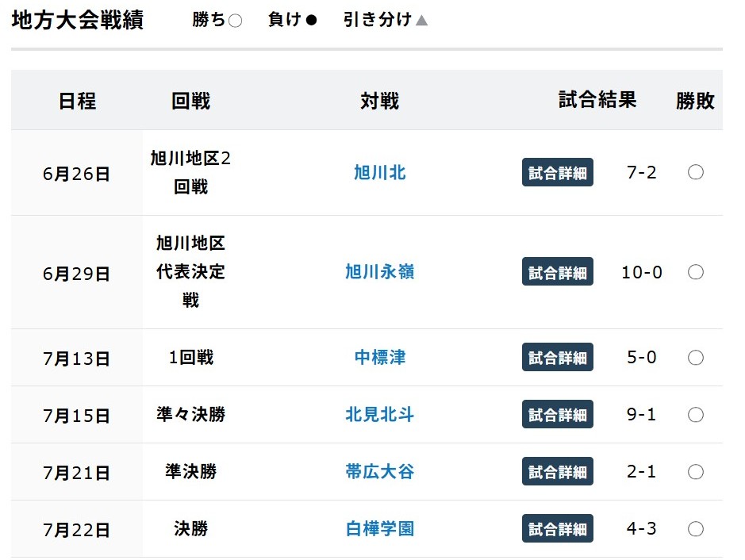Click 試合詳細 button for 旭川北 match
The height and width of the screenshot is (560, 745).
point(557,172)
